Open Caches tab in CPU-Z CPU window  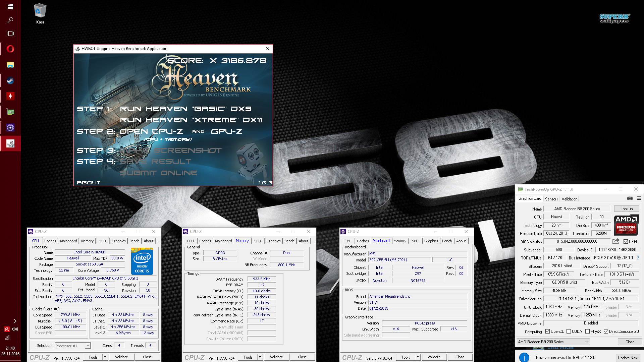pos(50,241)
